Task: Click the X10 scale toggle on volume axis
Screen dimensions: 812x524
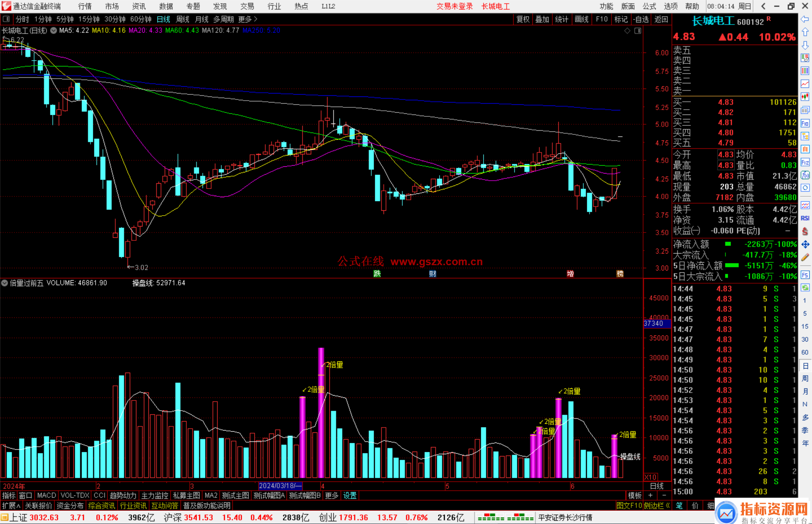Action: [650, 477]
